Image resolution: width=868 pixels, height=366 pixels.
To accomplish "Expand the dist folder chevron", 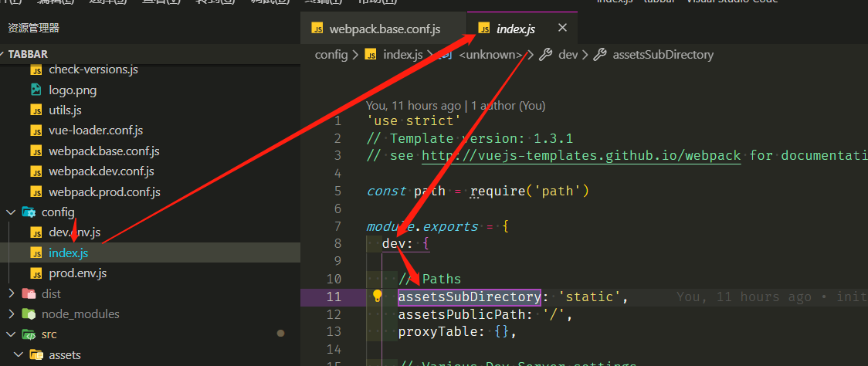I will pyautogui.click(x=12, y=294).
